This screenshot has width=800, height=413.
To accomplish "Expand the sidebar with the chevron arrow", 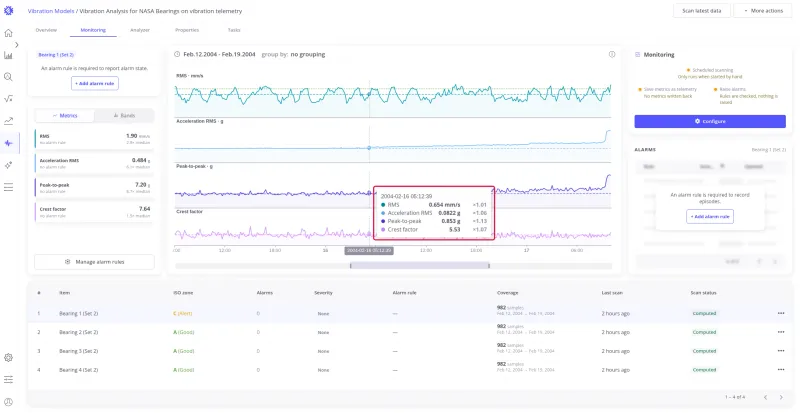I will [17, 45].
